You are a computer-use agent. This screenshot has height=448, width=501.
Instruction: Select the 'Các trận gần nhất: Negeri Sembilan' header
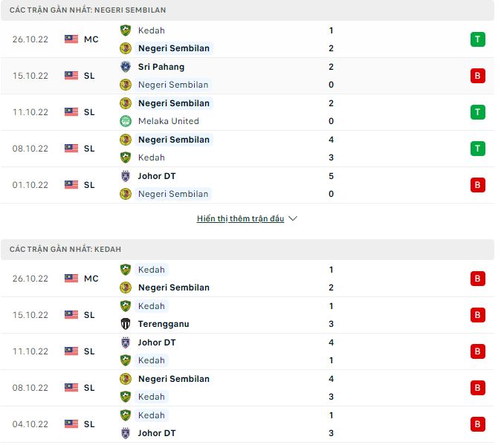tap(88, 10)
